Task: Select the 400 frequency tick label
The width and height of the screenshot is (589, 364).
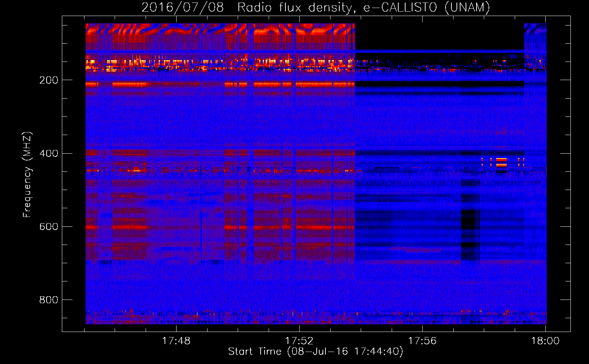Action: (x=49, y=153)
